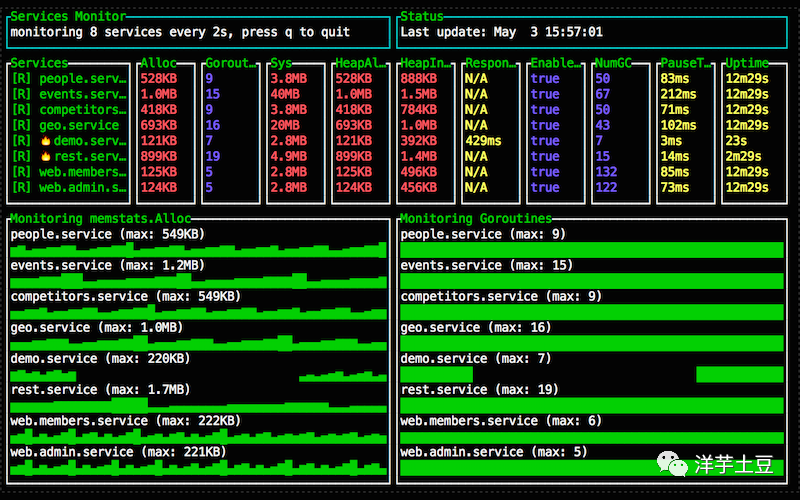Viewport: 800px width, 500px height.
Task: Click 'people.service (max: 549KB)' label
Action: pos(108,234)
